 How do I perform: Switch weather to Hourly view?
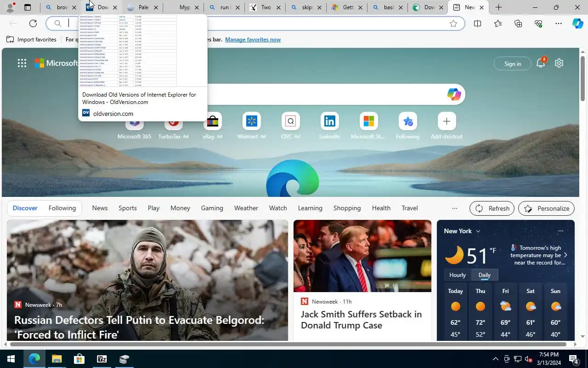pyautogui.click(x=458, y=275)
